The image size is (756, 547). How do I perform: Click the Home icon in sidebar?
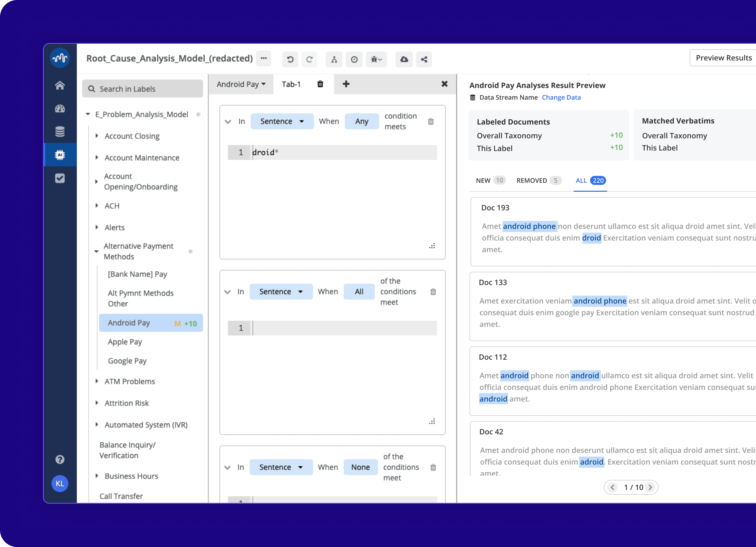pyautogui.click(x=60, y=85)
